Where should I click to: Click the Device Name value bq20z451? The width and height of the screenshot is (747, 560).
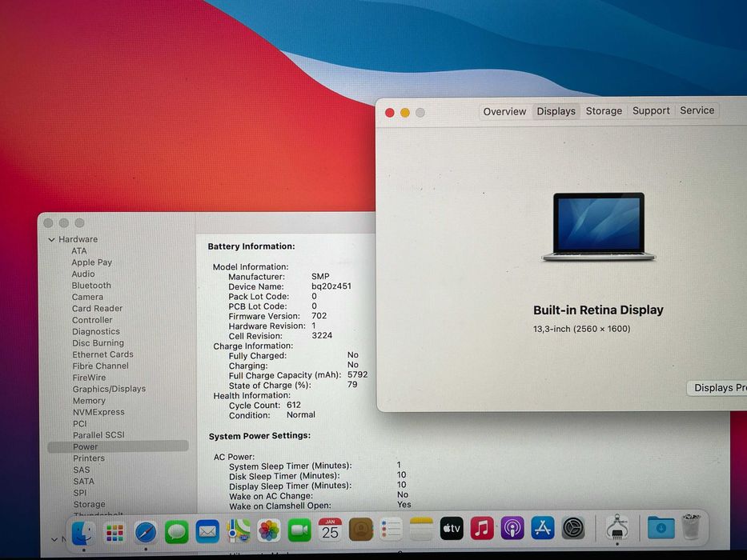(x=331, y=286)
